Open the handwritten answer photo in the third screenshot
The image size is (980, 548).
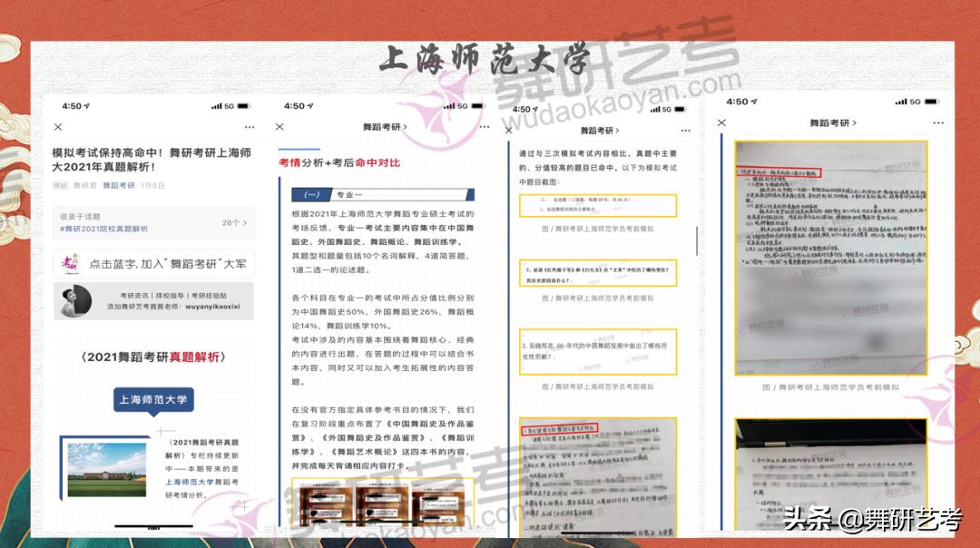pyautogui.click(x=597, y=478)
